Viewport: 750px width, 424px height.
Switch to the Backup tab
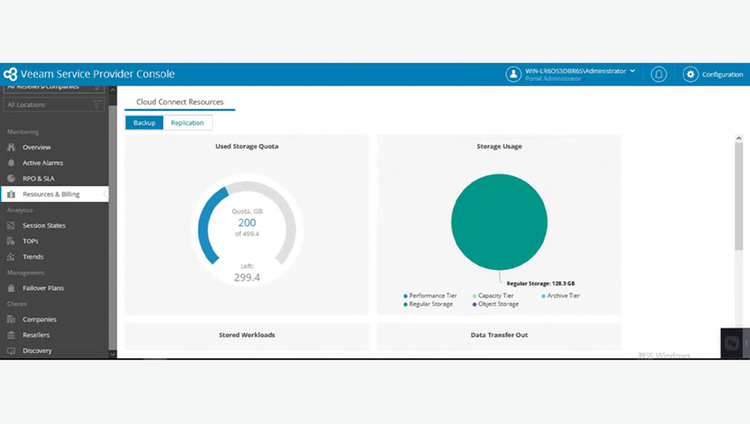click(x=144, y=123)
